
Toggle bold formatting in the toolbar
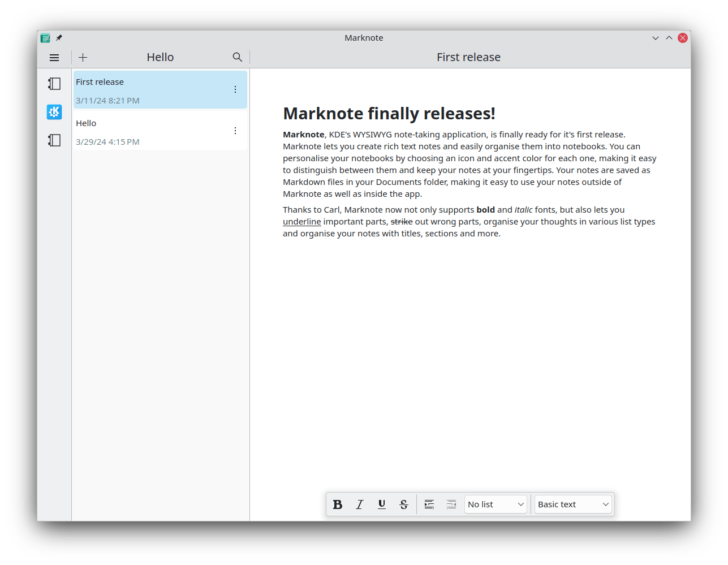(338, 504)
